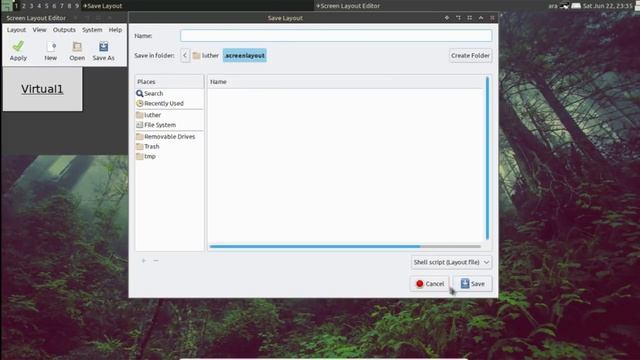Click Create Folder button
The width and height of the screenshot is (640, 360).
pyautogui.click(x=470, y=56)
